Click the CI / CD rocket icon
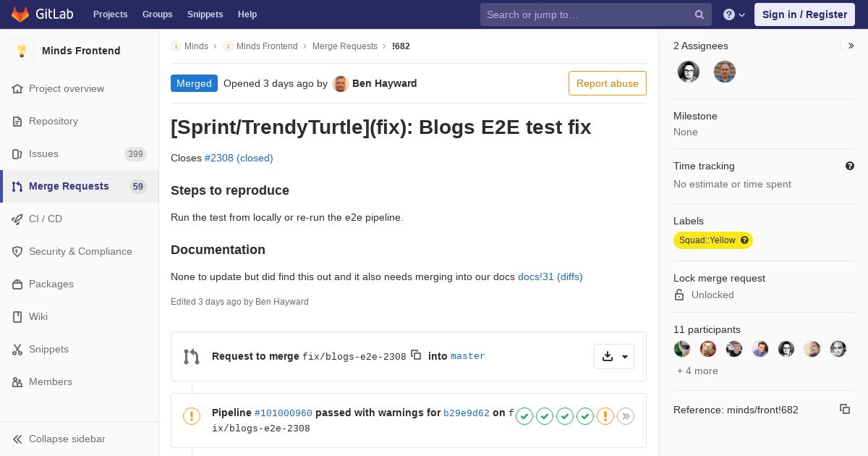Viewport: 868px width, 456px height. click(17, 219)
